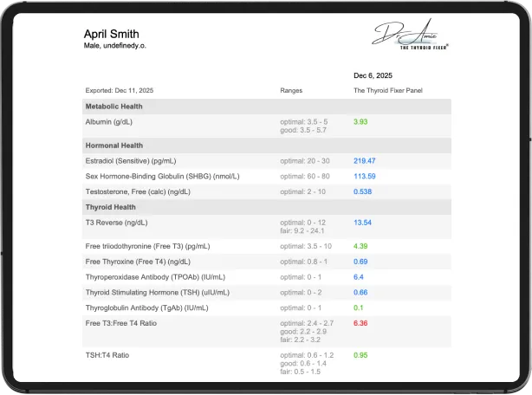Select the April Smith patient name
This screenshot has width=532, height=395.
pos(111,34)
